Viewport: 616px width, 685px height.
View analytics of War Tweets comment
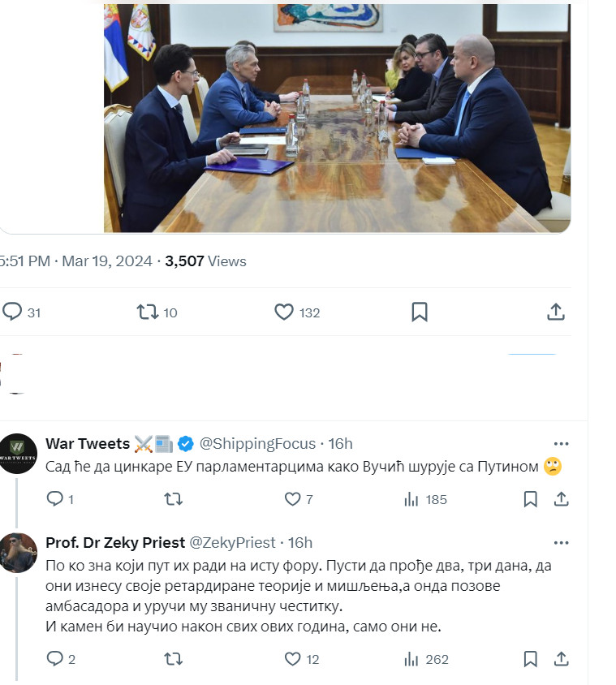(411, 499)
